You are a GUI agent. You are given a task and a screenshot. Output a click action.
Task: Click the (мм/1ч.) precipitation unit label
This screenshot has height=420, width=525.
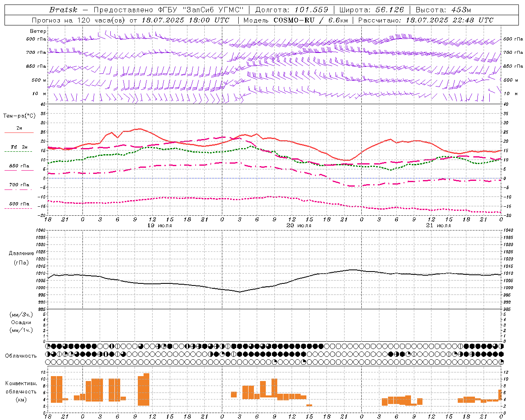(x=21, y=330)
